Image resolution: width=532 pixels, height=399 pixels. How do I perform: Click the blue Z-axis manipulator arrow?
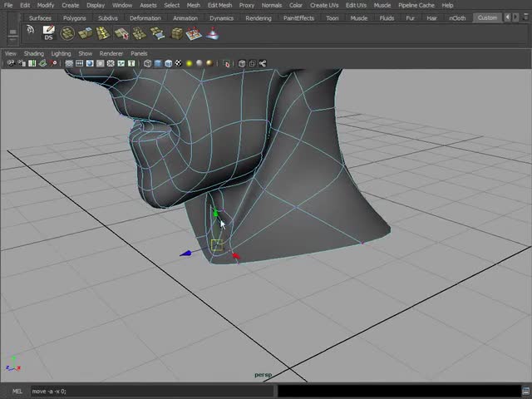click(187, 254)
